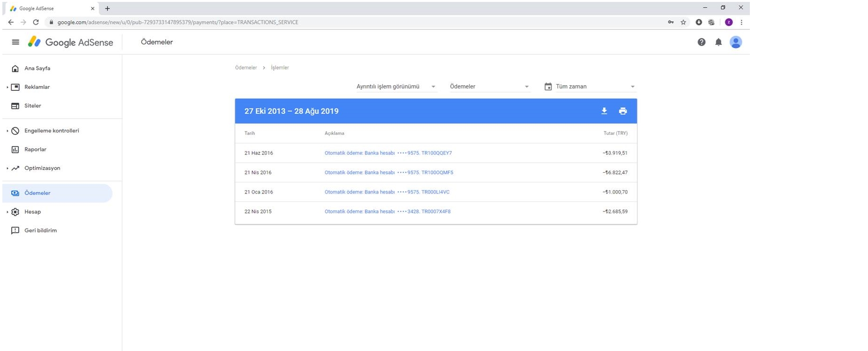Click the Geri bildirim feedback icon

(x=15, y=230)
